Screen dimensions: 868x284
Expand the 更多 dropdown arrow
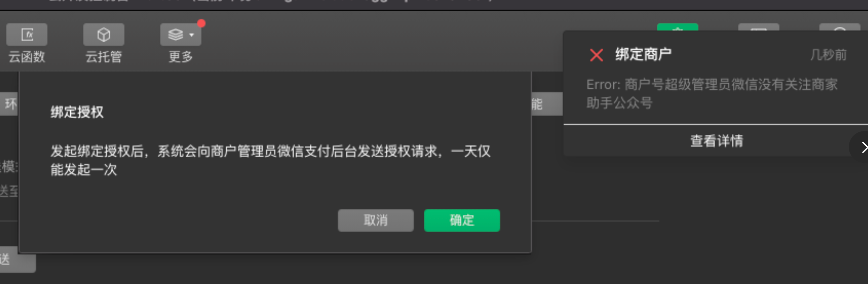(x=191, y=35)
